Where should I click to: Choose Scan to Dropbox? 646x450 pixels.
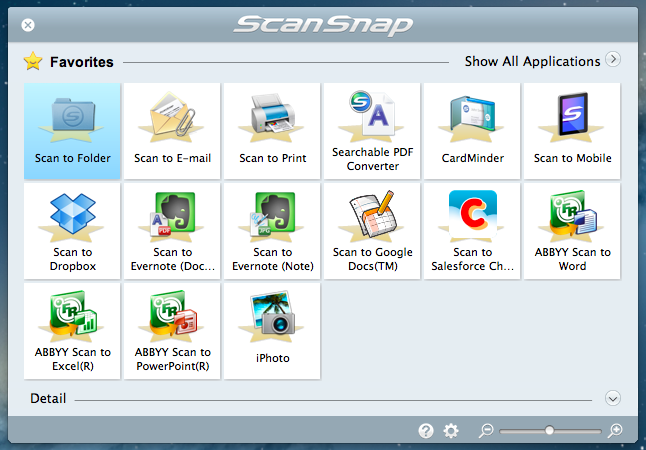tap(72, 230)
